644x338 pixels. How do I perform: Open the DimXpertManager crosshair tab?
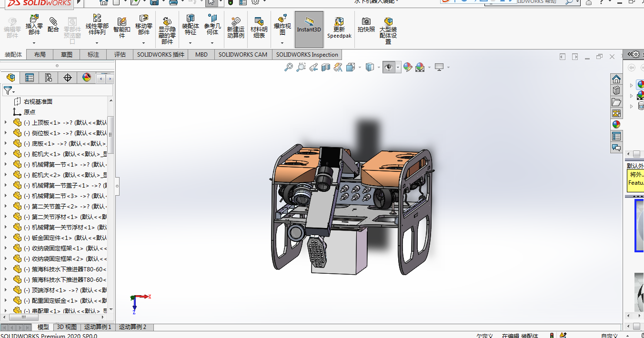tap(67, 78)
